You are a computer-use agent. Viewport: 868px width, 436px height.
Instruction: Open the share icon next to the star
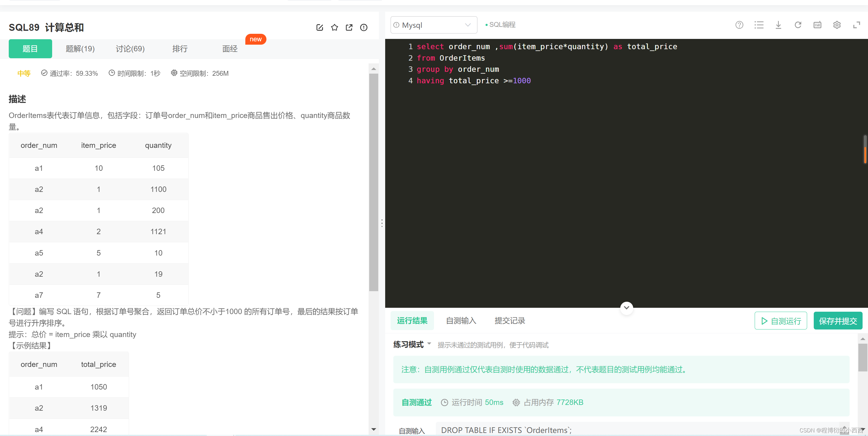coord(349,28)
